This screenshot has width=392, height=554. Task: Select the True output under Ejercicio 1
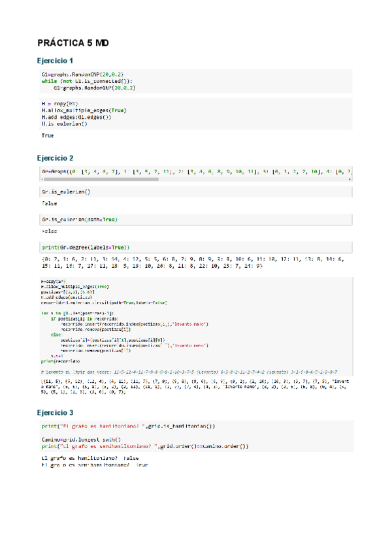(x=48, y=136)
